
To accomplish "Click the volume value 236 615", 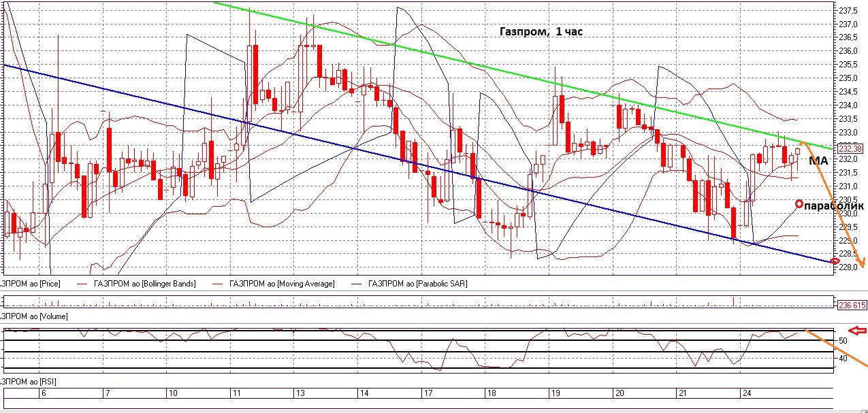I will (x=852, y=305).
